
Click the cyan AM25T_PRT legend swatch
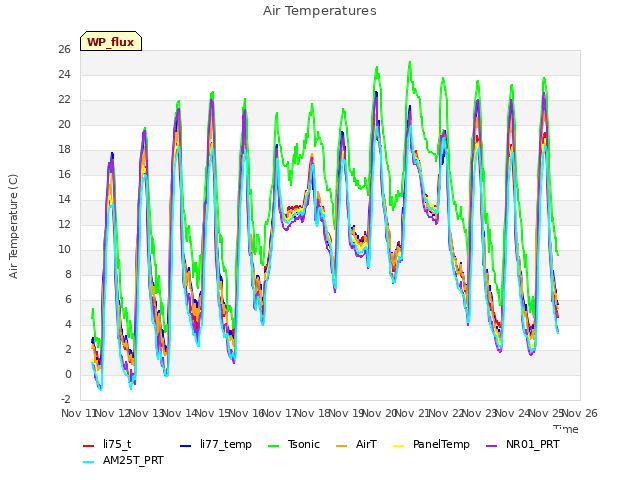click(89, 462)
